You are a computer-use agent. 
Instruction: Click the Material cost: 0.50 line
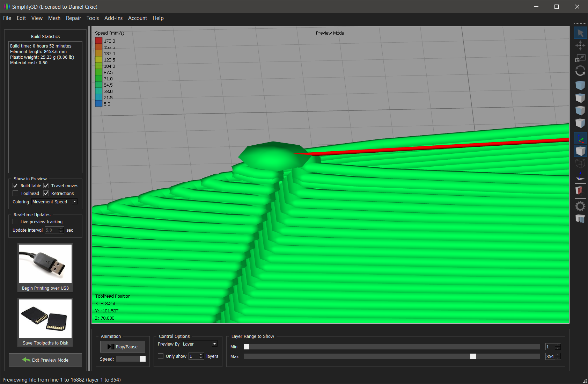tap(29, 63)
